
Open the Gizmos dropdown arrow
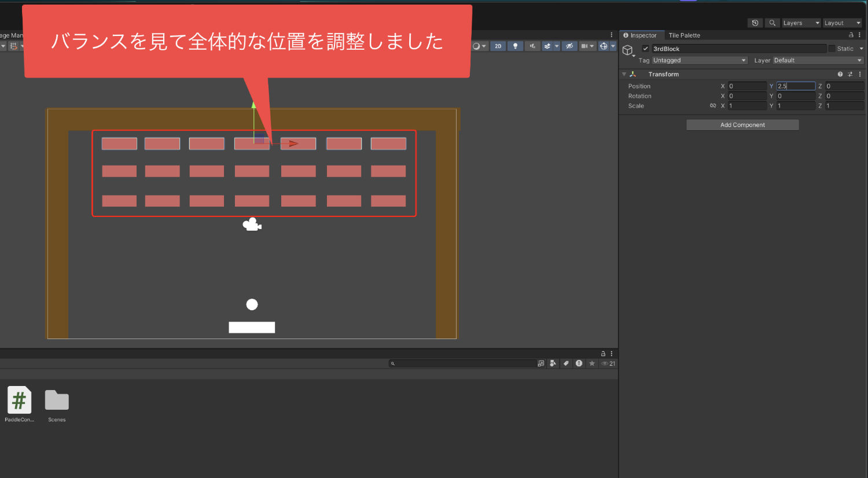coord(613,46)
